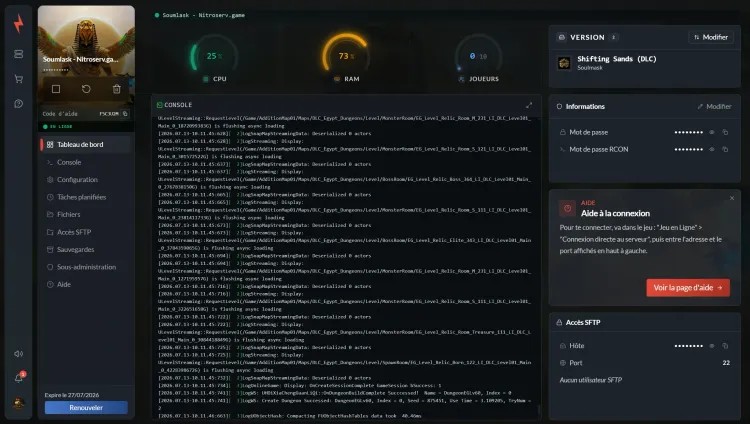Image resolution: width=750 pixels, height=424 pixels.
Task: Open Accès SFTP menu item
Action: tap(86, 232)
